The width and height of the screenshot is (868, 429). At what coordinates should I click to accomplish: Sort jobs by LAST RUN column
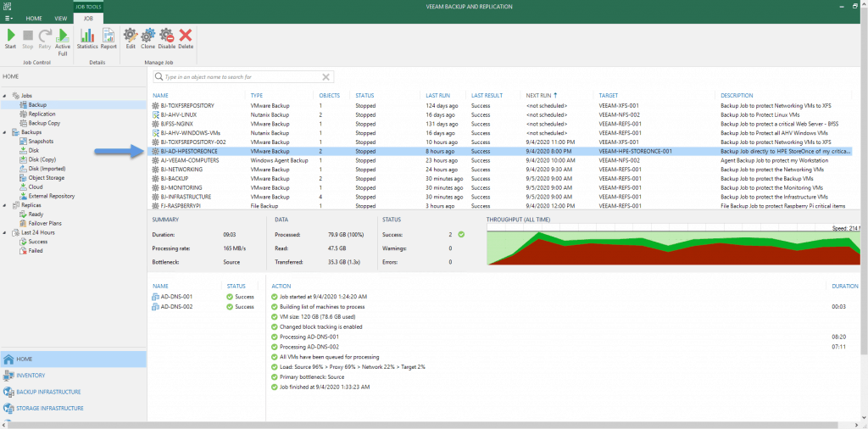437,95
